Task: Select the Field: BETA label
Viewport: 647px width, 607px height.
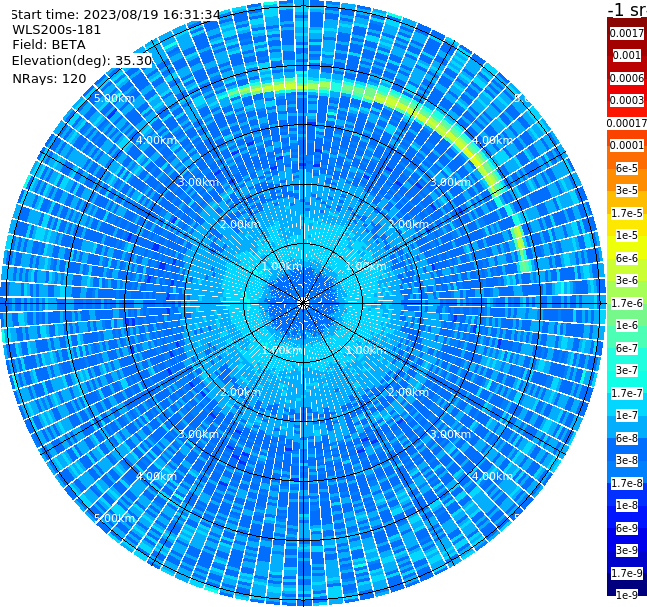Action: point(49,45)
